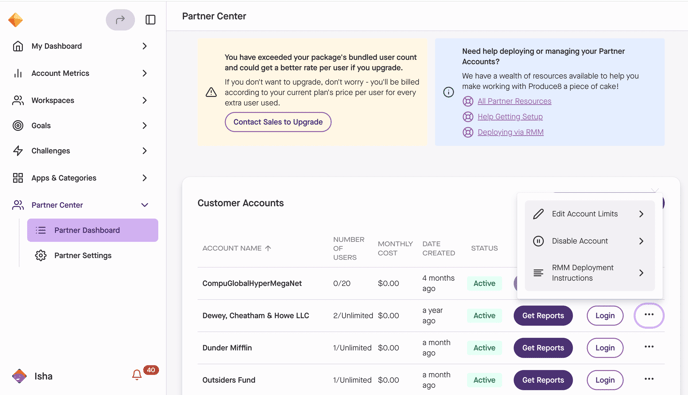This screenshot has height=395, width=688.
Task: Click the Isha user name
Action: 43,376
